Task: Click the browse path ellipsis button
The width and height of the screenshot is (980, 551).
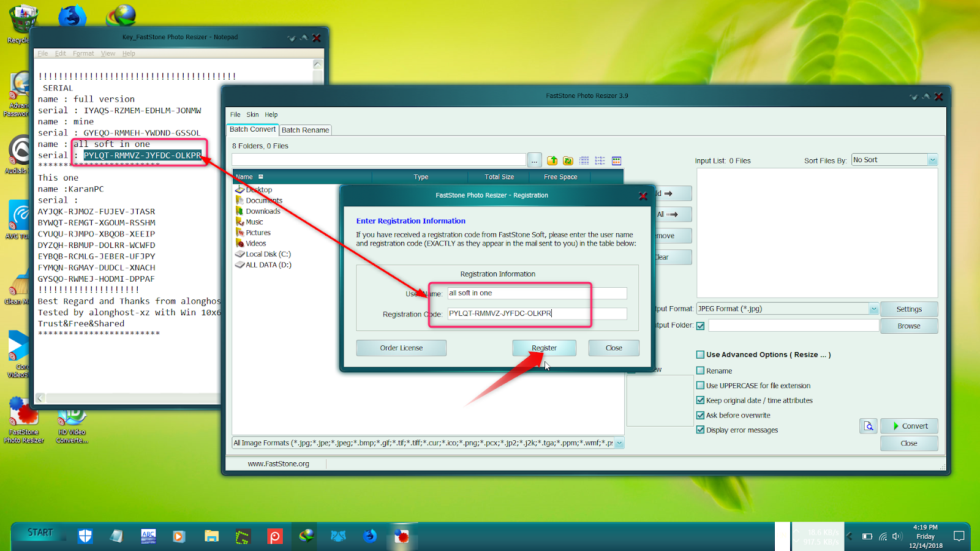Action: (534, 160)
